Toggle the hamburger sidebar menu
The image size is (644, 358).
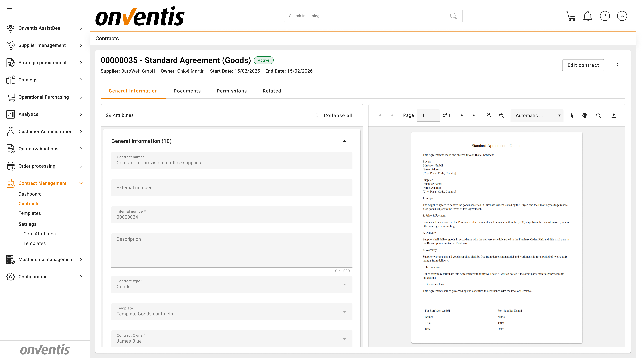click(9, 9)
